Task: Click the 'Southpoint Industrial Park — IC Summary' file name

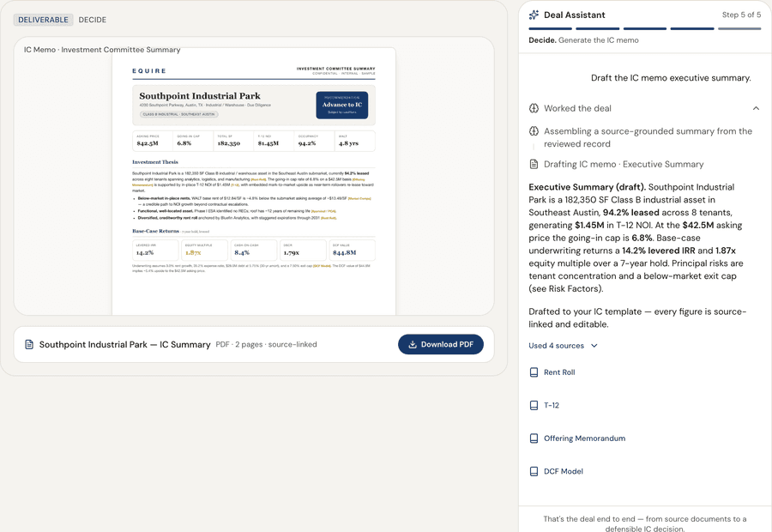Action: pos(124,344)
